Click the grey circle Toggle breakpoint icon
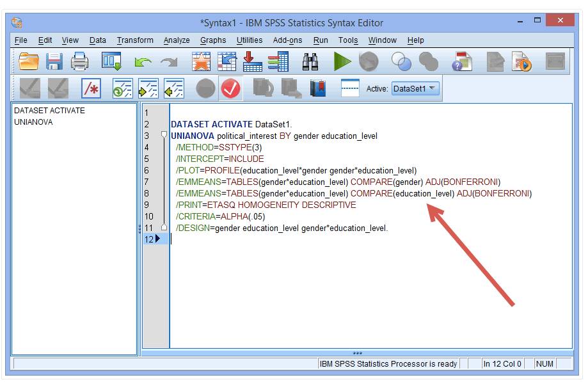 (x=205, y=88)
